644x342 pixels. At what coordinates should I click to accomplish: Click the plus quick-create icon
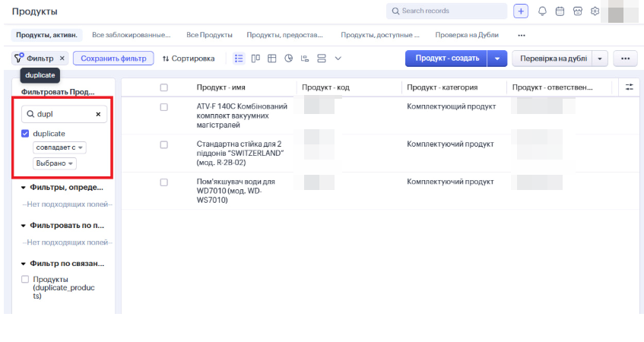521,11
